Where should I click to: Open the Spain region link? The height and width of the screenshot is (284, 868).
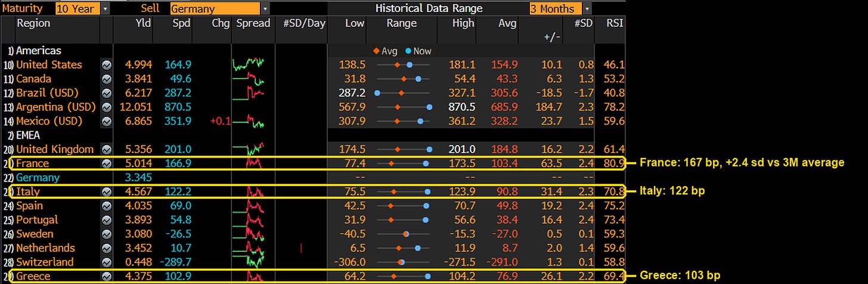tap(29, 206)
